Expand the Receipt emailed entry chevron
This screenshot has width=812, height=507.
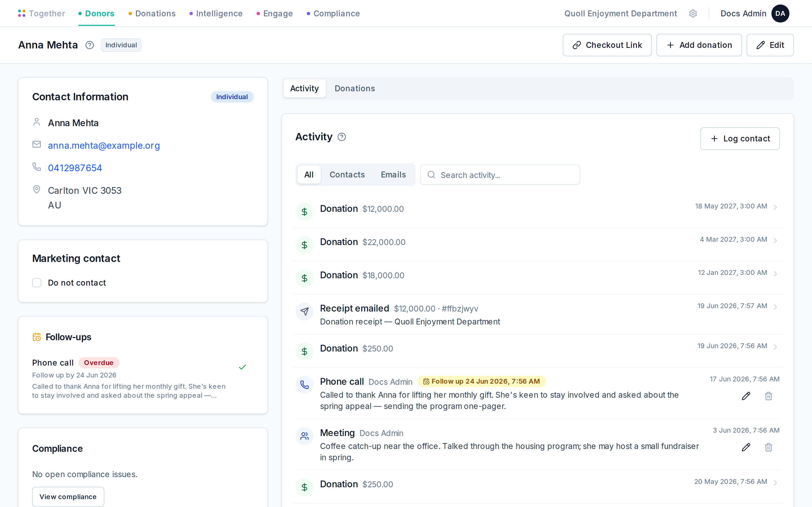click(775, 307)
